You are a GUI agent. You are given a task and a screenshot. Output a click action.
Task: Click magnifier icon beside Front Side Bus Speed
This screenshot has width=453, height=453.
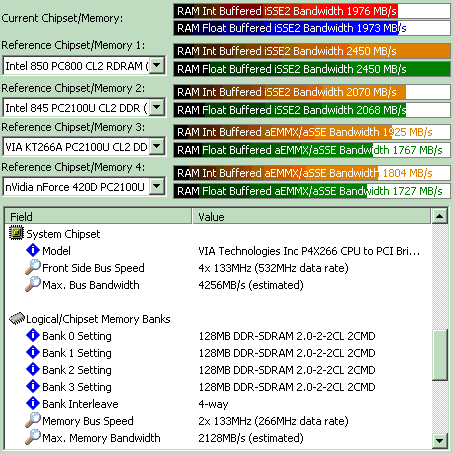(33, 267)
